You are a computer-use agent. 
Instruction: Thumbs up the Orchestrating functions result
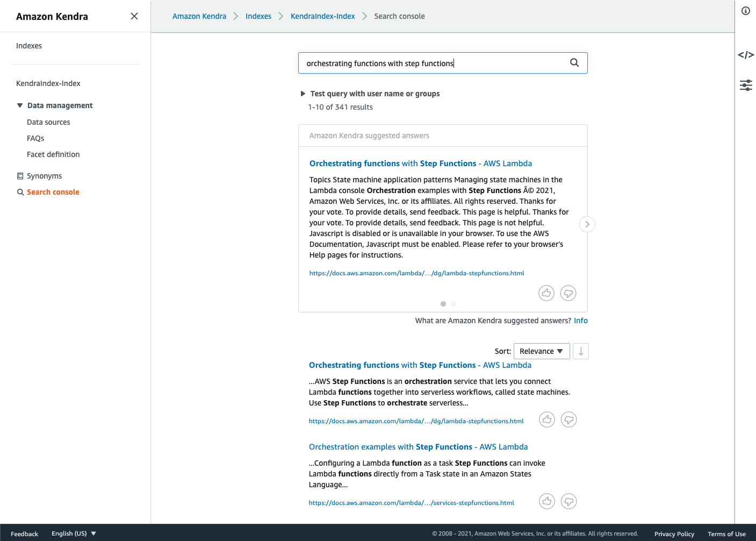coord(547,419)
